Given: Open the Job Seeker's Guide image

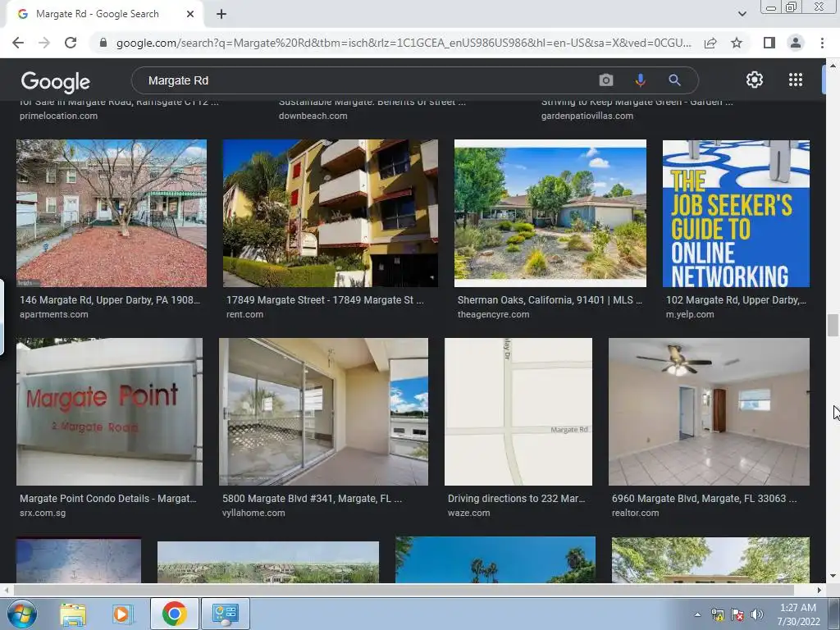Looking at the screenshot, I should (736, 213).
